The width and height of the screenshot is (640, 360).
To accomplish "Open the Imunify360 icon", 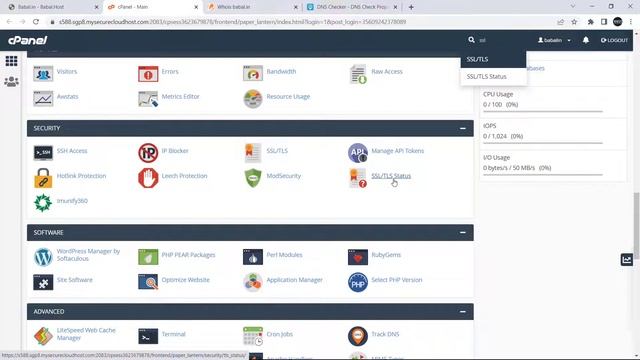I will (x=43, y=203).
